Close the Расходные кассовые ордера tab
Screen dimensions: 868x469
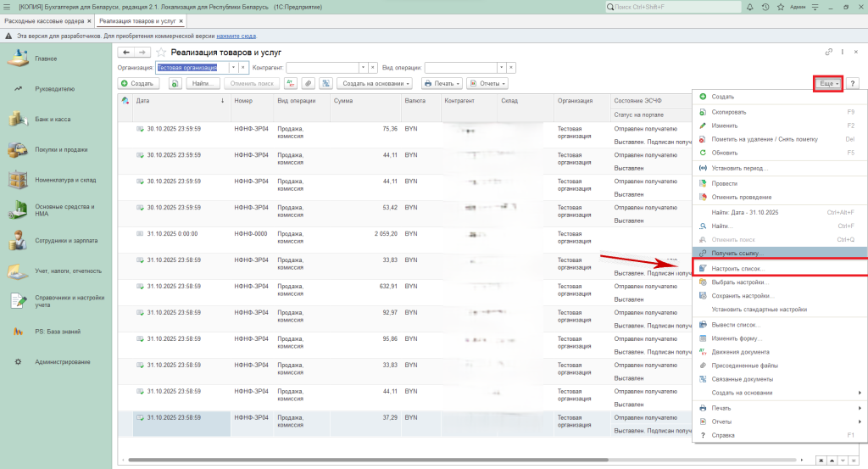pos(88,20)
